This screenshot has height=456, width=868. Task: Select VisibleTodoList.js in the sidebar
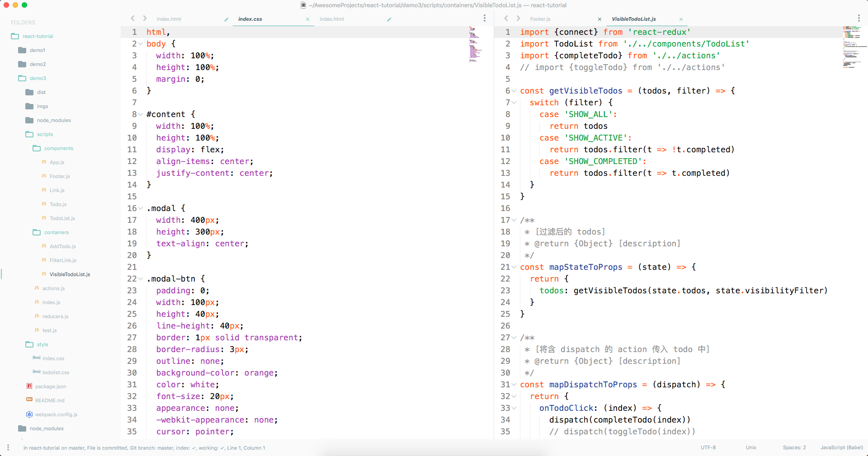[70, 274]
